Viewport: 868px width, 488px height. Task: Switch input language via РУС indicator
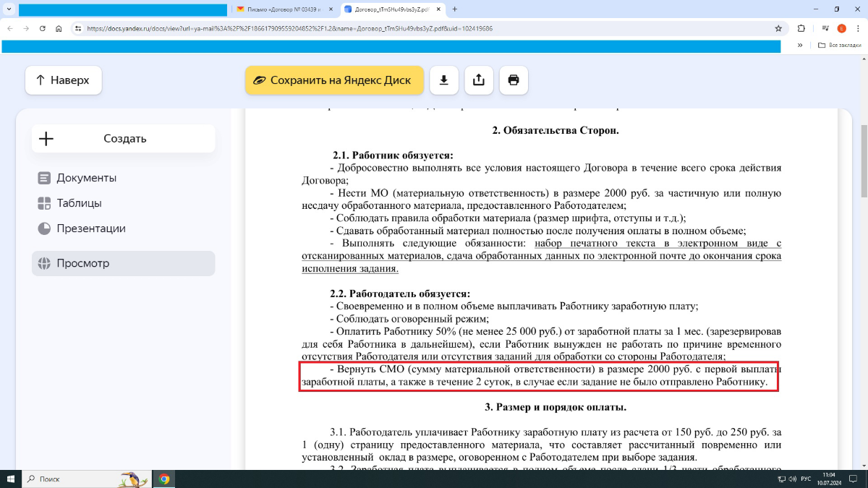pos(806,479)
